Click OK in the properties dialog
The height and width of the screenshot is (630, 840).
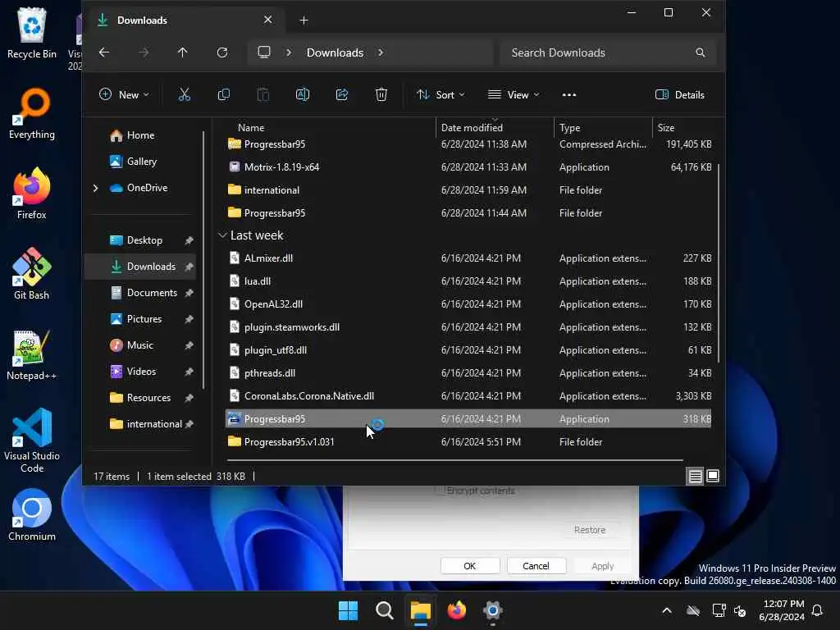pyautogui.click(x=470, y=566)
